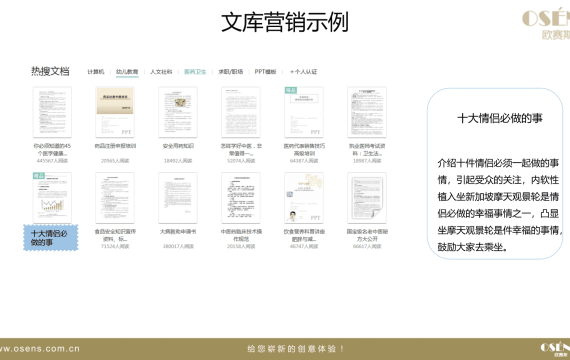Image resolution: width=570 pixels, height=360 pixels.
Task: Click the 66617人阅读 read count
Action: (367, 246)
